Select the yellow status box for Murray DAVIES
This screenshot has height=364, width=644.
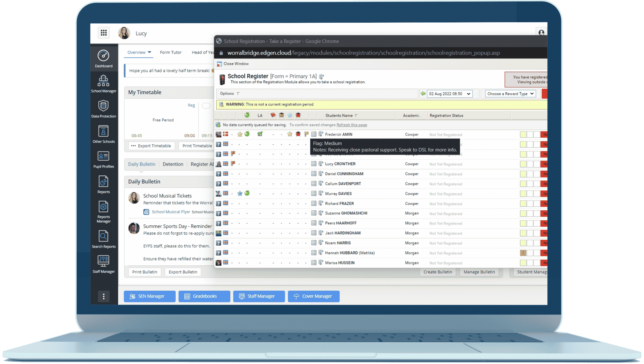[x=523, y=194]
